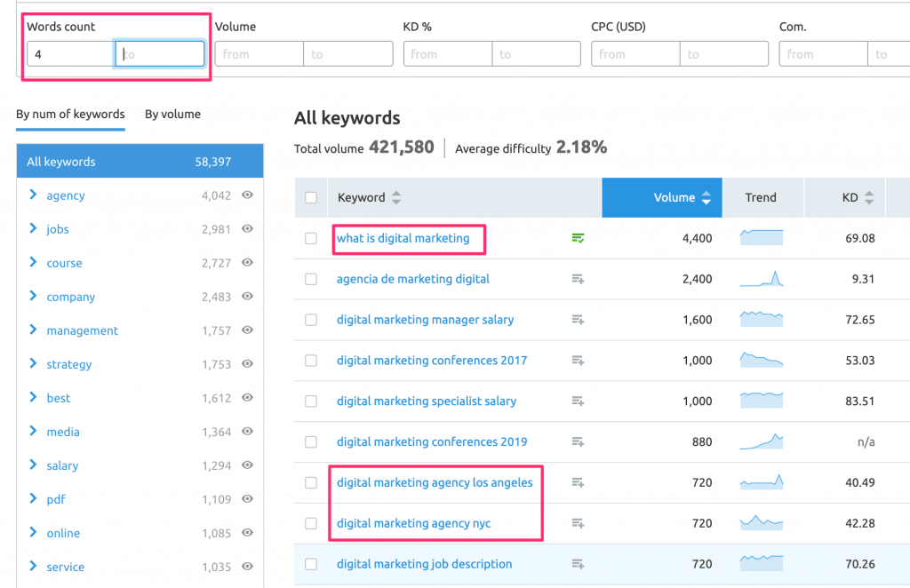Select the "By num of keywords" tab

coord(69,114)
